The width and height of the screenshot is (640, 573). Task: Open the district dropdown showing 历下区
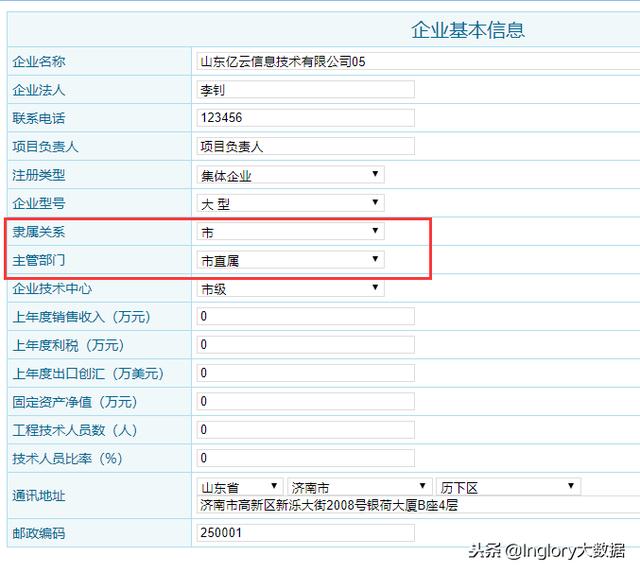coord(509,487)
